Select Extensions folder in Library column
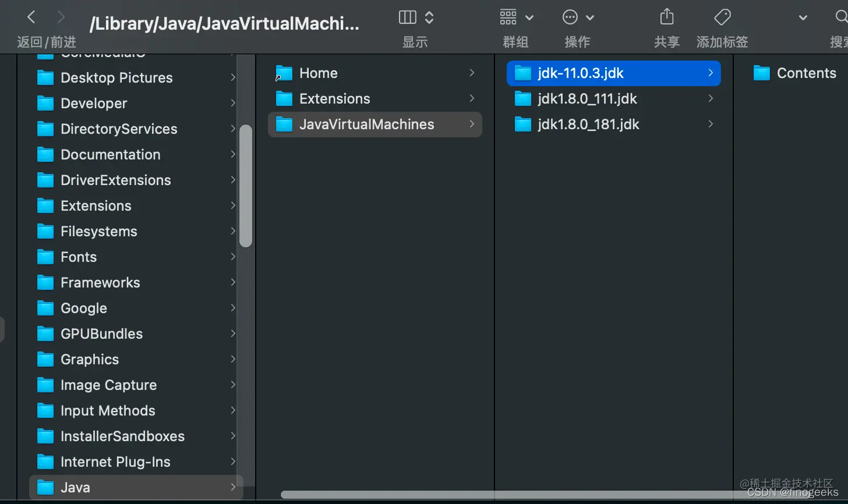This screenshot has width=848, height=504. pos(136,205)
